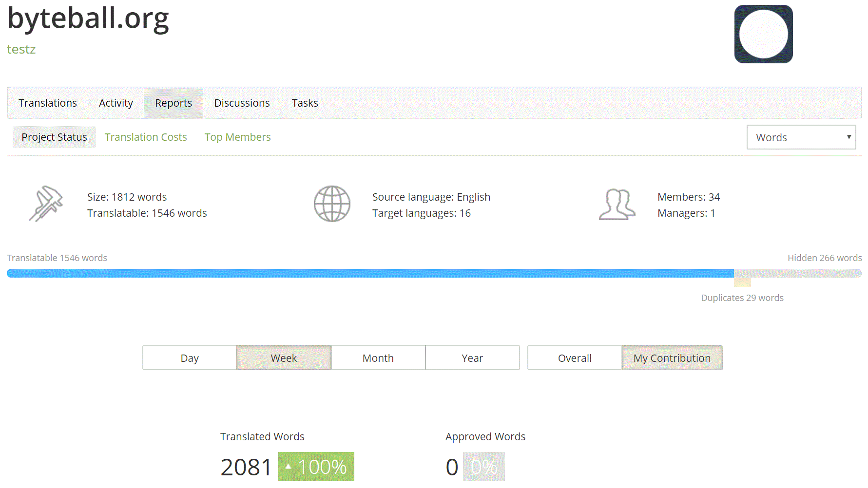
Task: Switch to Overall statistics
Action: click(575, 358)
